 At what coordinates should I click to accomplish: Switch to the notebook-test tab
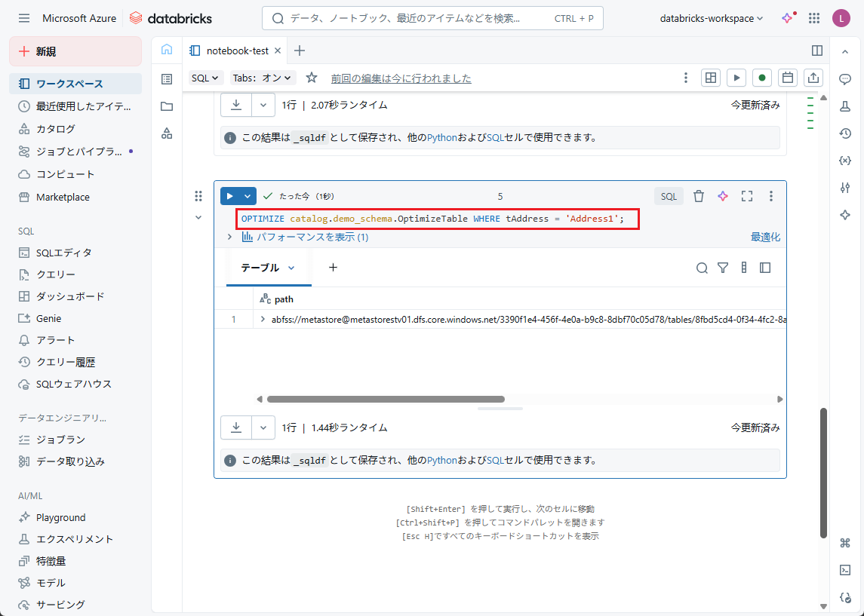237,51
